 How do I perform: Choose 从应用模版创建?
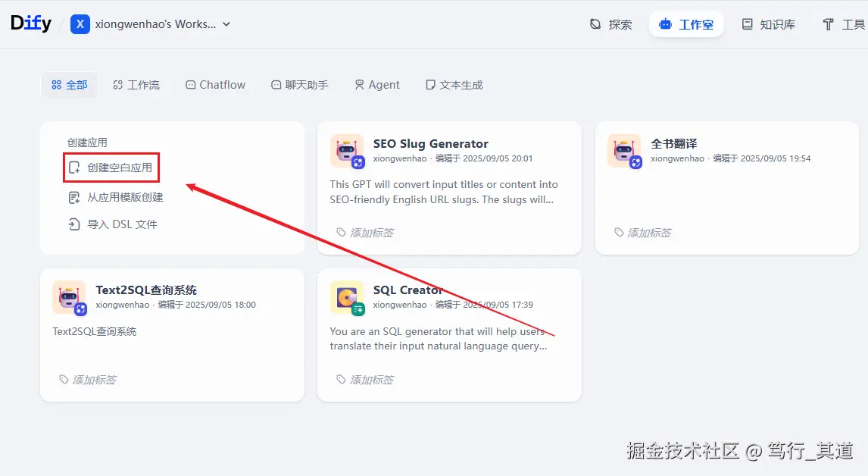tap(116, 197)
